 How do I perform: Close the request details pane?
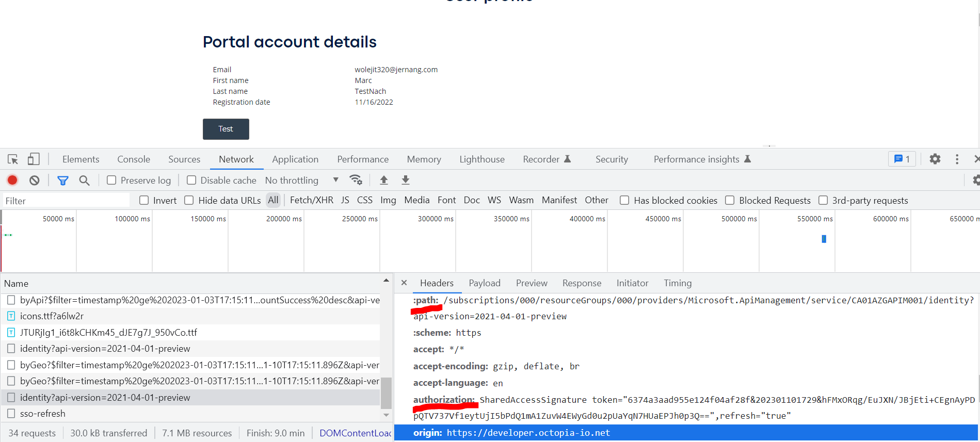tap(404, 283)
